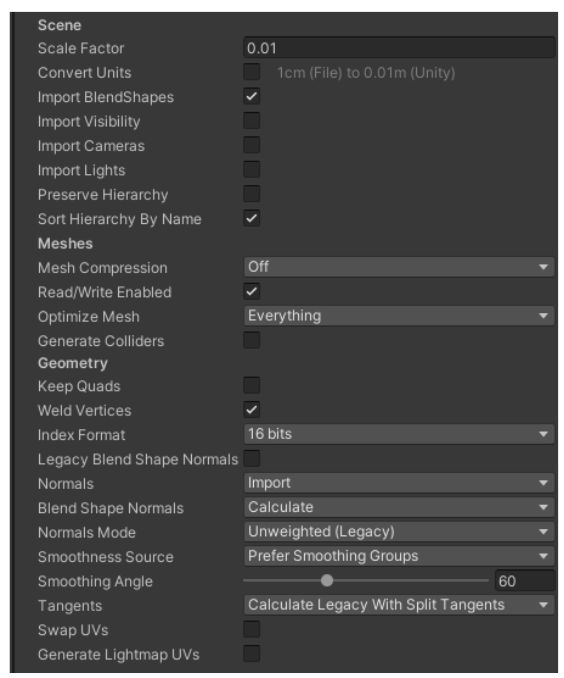The width and height of the screenshot is (564, 678).
Task: Enable the Convert Units checkbox
Action: 252,72
